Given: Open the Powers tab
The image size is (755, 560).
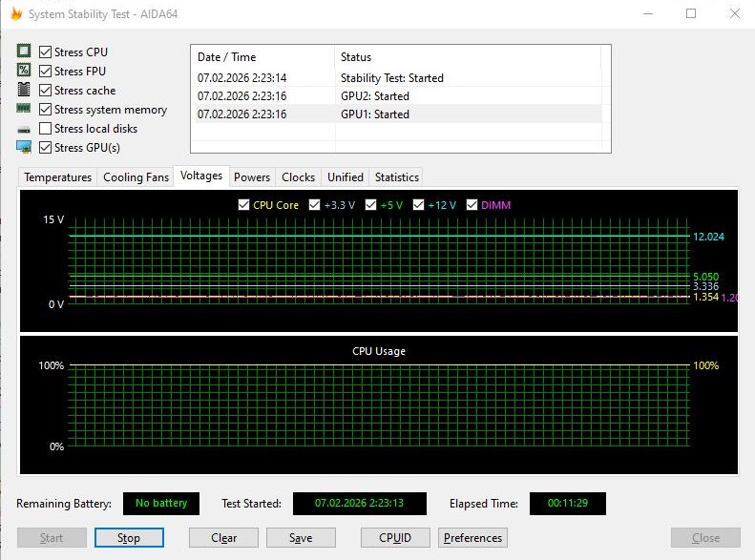Looking at the screenshot, I should (252, 177).
